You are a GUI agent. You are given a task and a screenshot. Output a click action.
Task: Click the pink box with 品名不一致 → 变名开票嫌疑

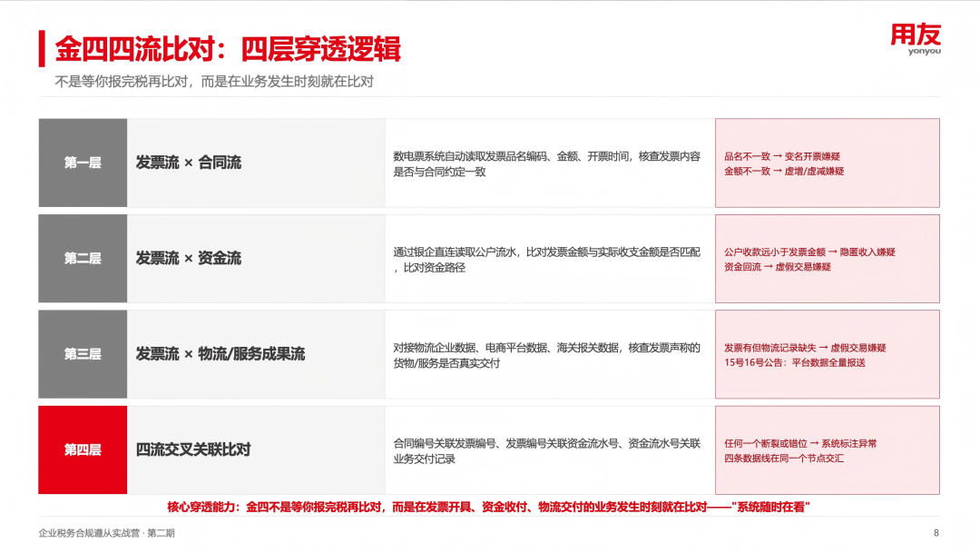click(828, 163)
